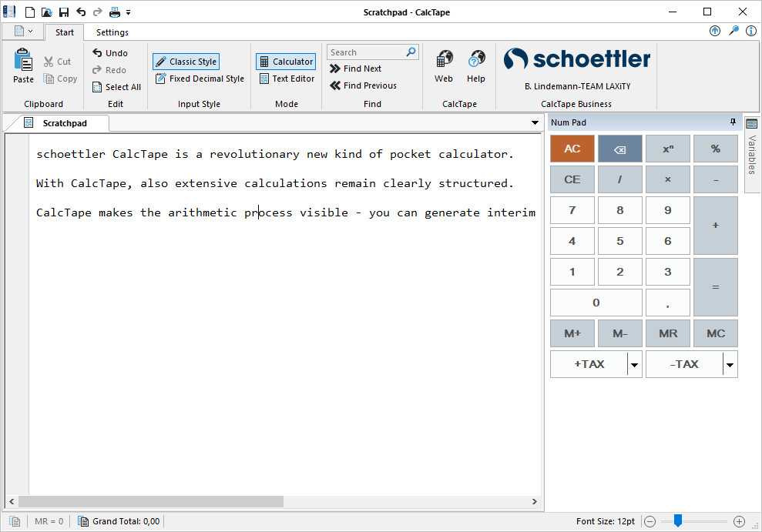
Task: Click the status bar document icon
Action: coord(15,521)
